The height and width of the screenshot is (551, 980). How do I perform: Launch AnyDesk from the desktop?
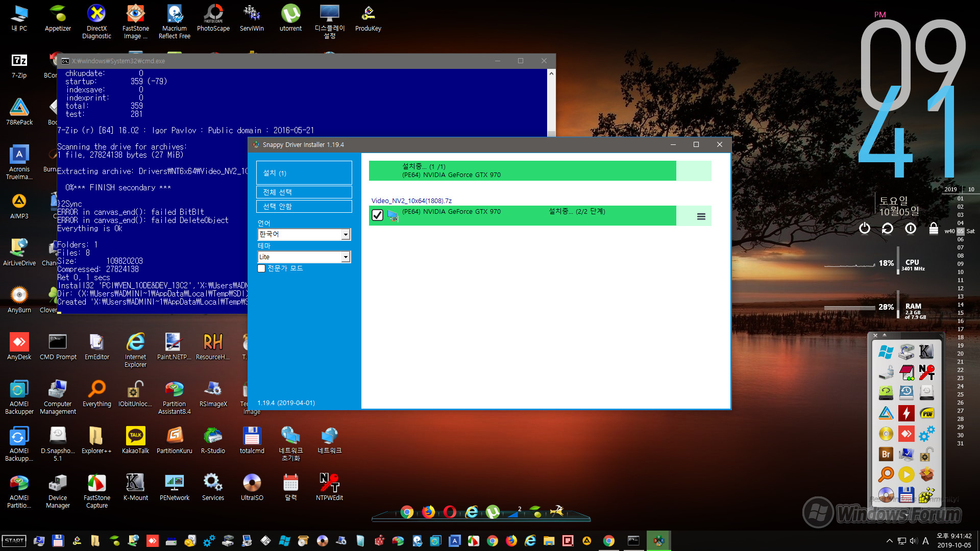coord(19,347)
